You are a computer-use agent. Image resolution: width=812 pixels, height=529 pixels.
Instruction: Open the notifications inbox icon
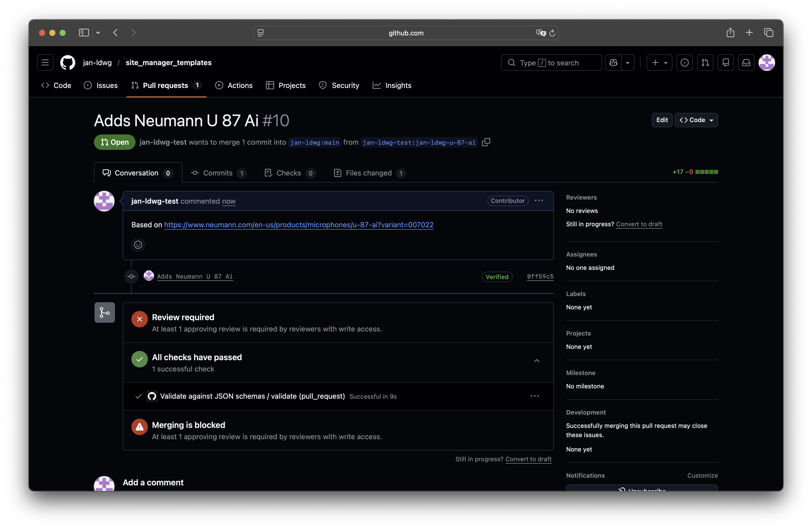[x=746, y=63]
